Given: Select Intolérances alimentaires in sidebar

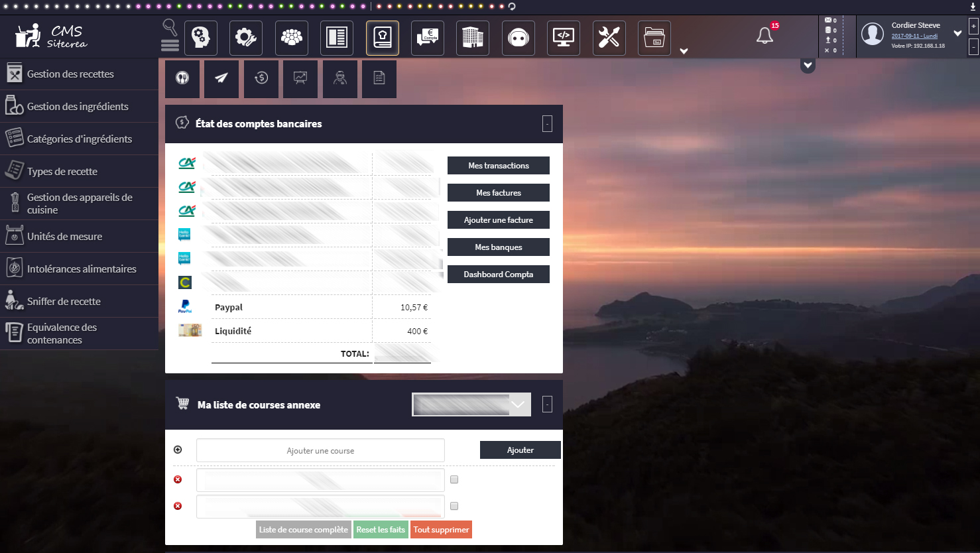Looking at the screenshot, I should (82, 269).
